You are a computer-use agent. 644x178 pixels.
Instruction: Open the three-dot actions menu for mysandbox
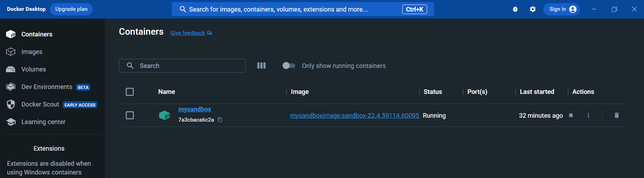(x=588, y=115)
